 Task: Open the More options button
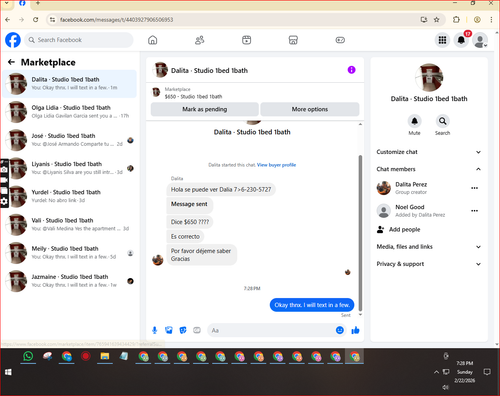point(310,109)
